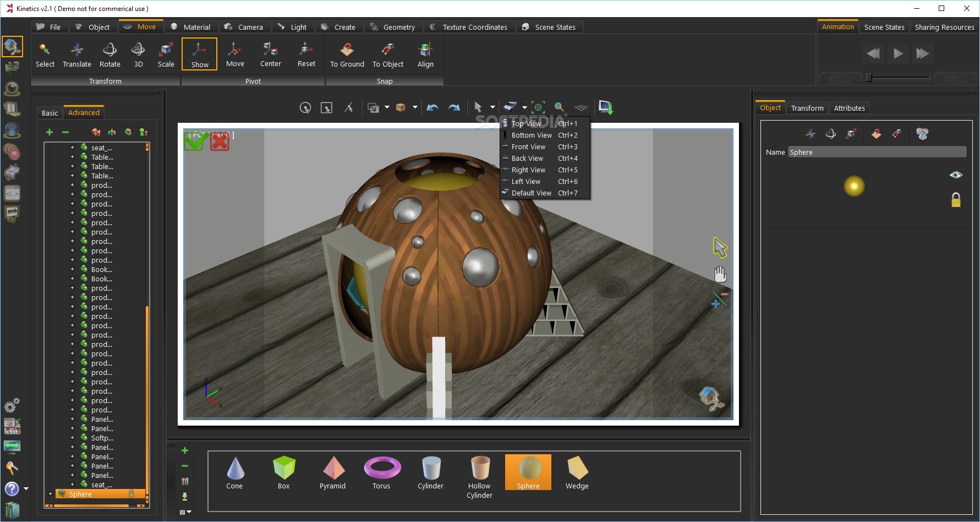
Task: Switch to the Light tab
Action: coord(293,27)
